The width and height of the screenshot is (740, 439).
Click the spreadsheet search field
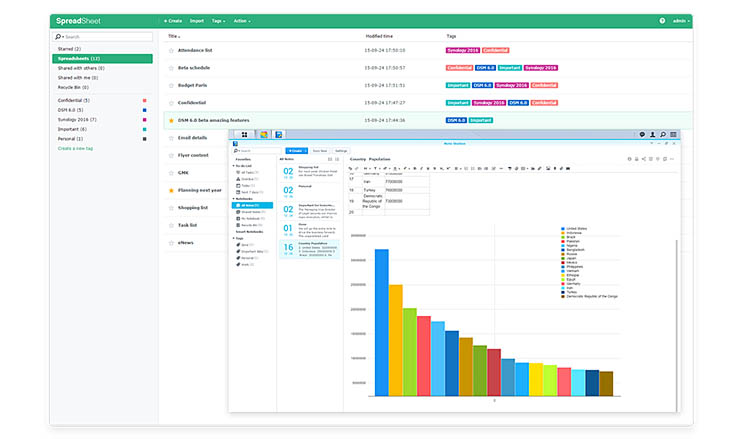(105, 37)
